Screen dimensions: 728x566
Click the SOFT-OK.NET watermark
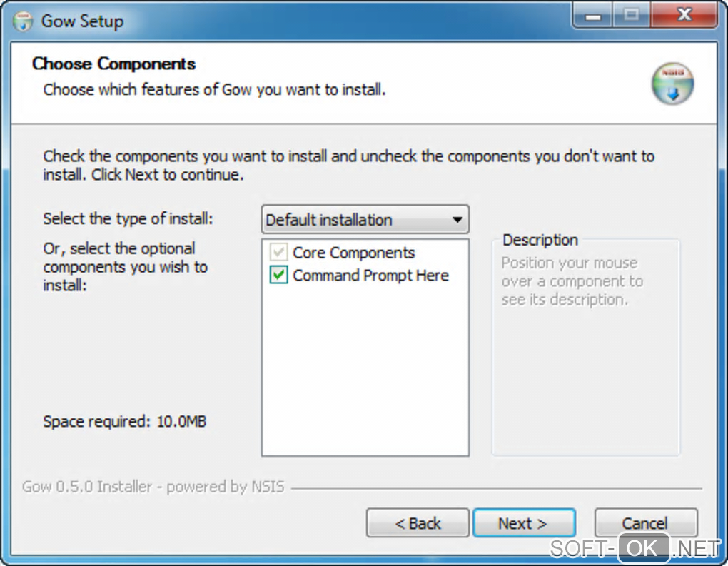click(x=635, y=548)
